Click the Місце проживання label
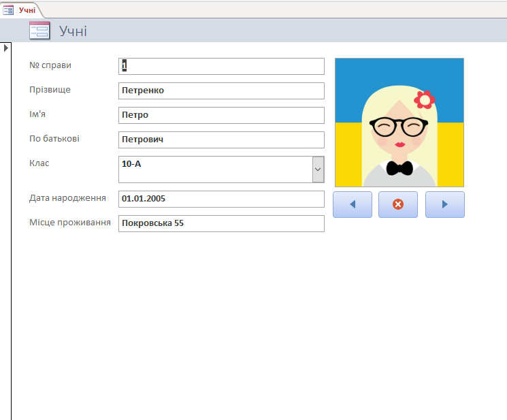Screen dimensions: 507x420 (x=70, y=223)
